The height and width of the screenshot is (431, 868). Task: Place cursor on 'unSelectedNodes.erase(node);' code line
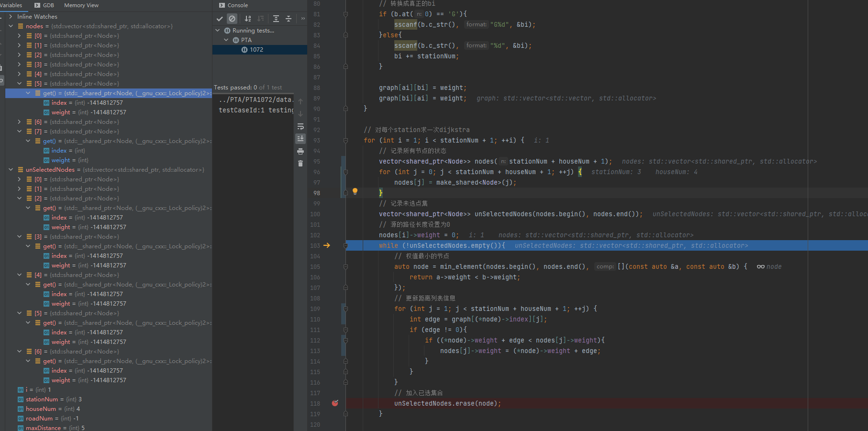click(447, 403)
